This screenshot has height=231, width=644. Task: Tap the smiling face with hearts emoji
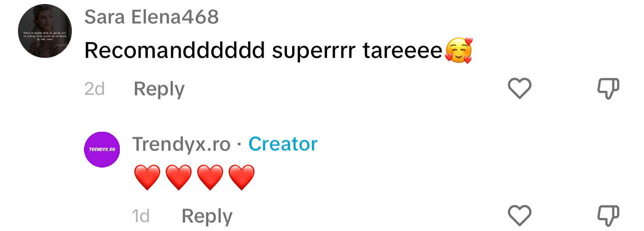point(458,51)
